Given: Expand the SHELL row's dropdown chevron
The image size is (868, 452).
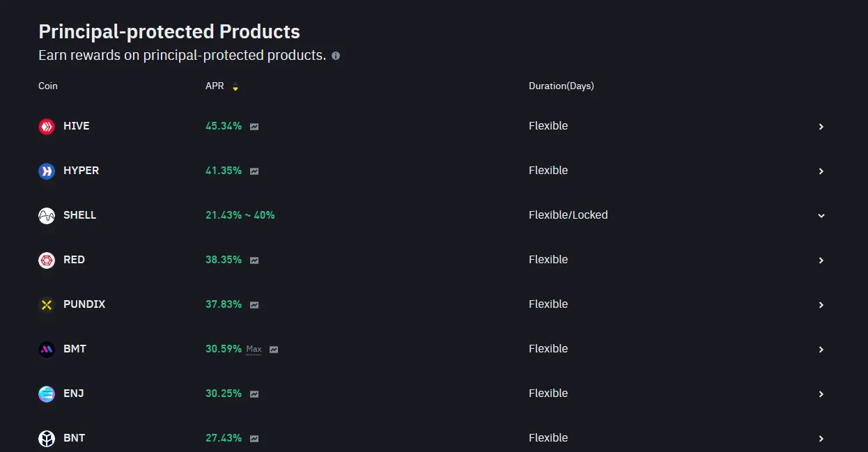Looking at the screenshot, I should 821,216.
